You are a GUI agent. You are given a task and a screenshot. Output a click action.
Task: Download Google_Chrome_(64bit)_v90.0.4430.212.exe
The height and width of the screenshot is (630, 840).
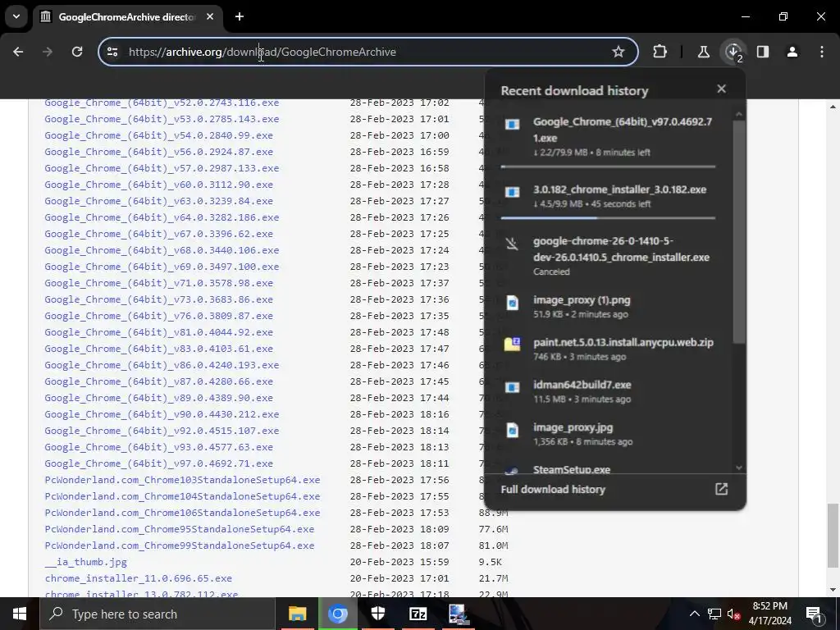pos(162,414)
